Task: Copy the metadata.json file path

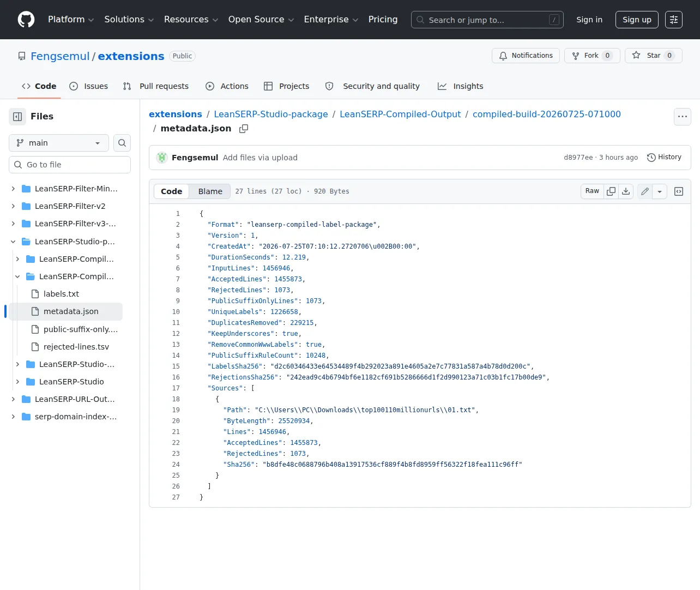Action: [244, 129]
